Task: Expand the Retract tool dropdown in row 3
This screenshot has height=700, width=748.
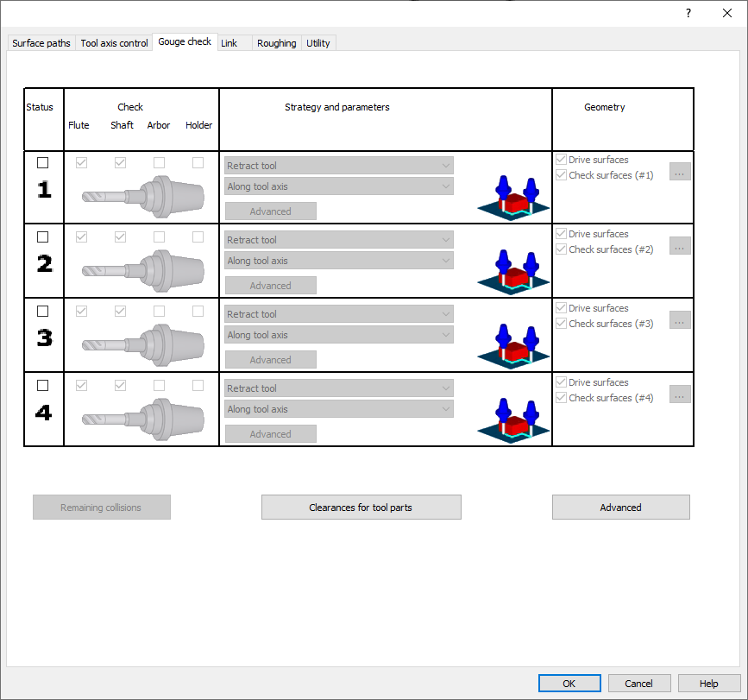Action: tap(339, 314)
